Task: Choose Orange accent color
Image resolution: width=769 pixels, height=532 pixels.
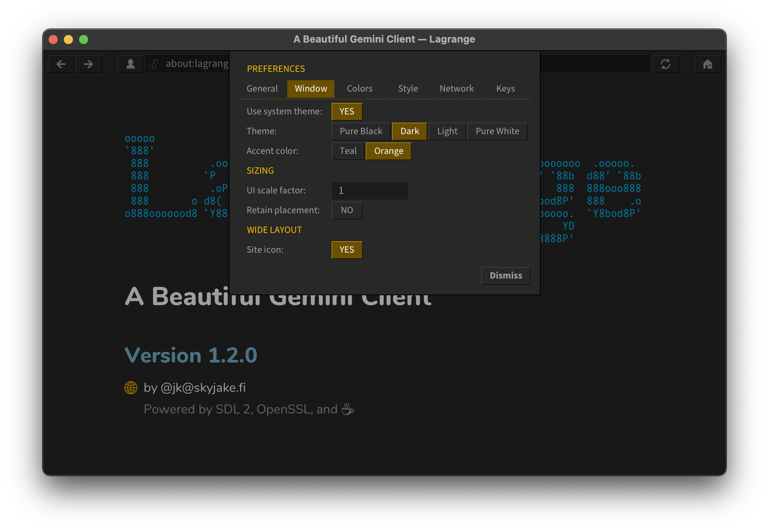Action: point(388,151)
